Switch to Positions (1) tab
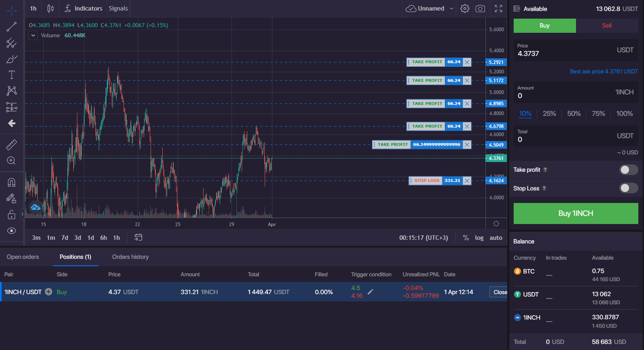The image size is (644, 350). tap(75, 257)
